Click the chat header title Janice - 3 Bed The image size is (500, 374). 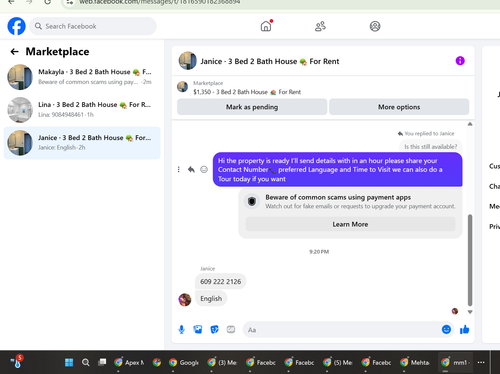tap(269, 61)
